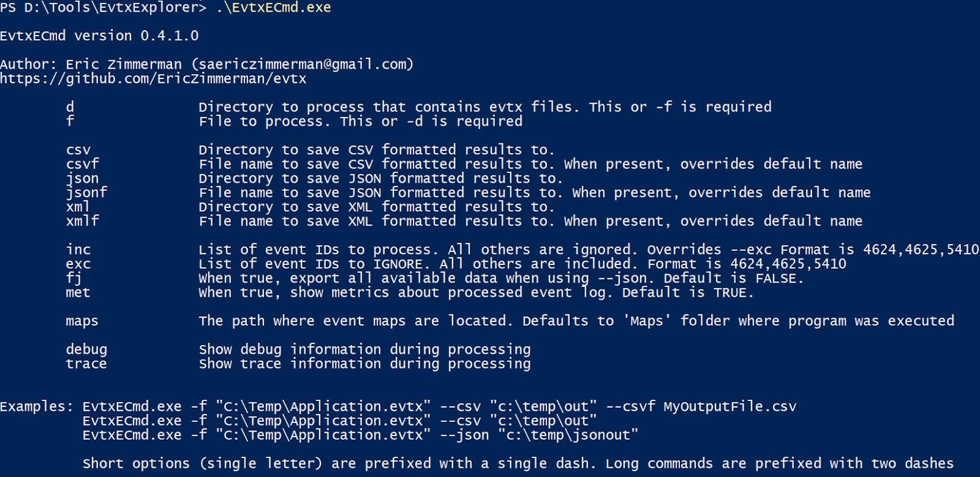Click the 'maps' option name

click(82, 321)
